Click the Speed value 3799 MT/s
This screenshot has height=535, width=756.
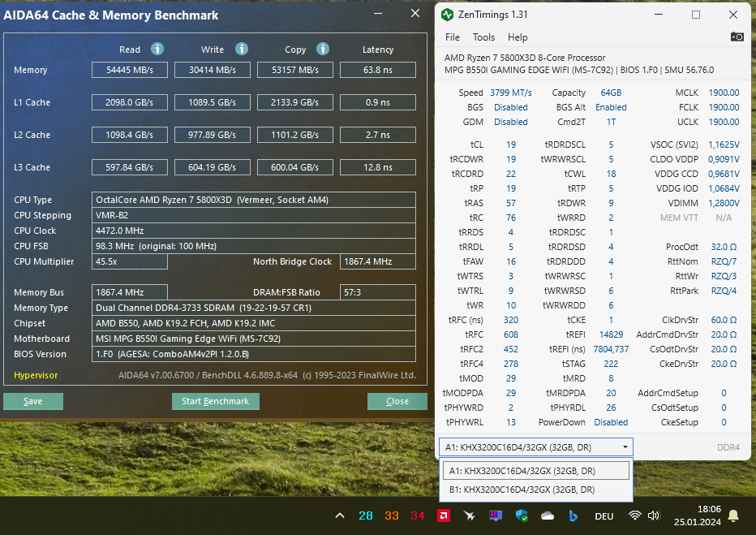pos(510,93)
